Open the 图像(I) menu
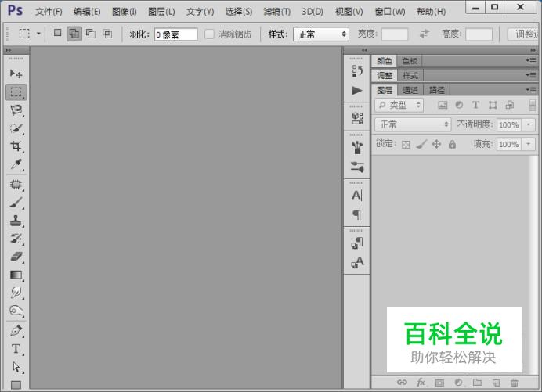Viewport: 542px width, 392px height. coord(125,12)
